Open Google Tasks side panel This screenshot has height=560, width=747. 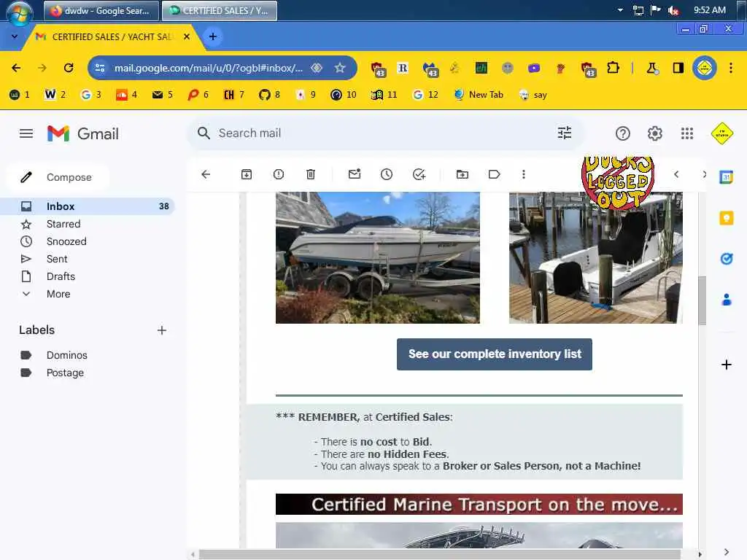click(x=726, y=259)
